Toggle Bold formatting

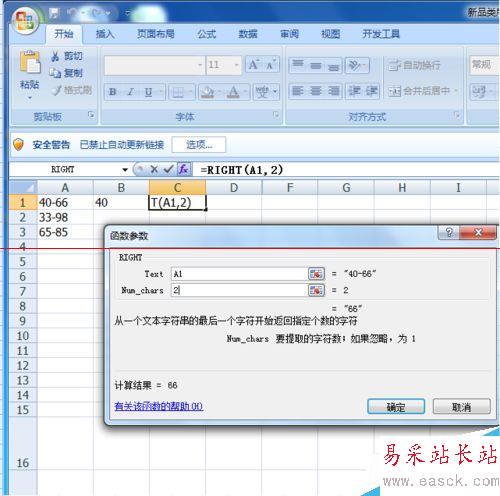(x=113, y=92)
